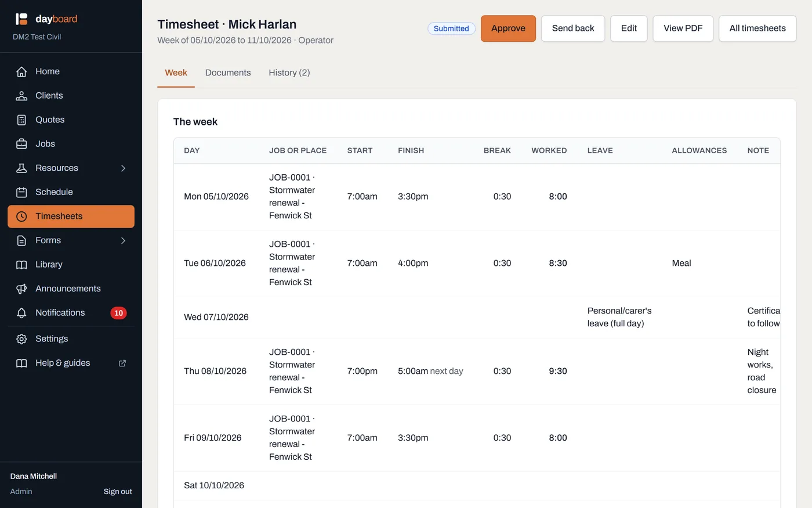812x508 pixels.
Task: Click the Announcements megaphone icon
Action: coord(21,289)
